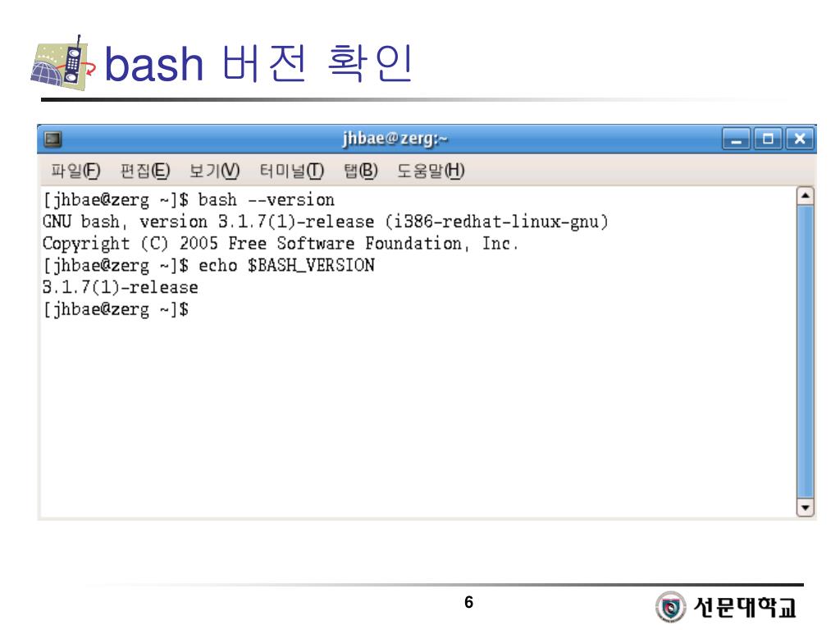Click the Copyright 2005 Free Software Foundation line
The image size is (840, 630).
pyautogui.click(x=281, y=244)
